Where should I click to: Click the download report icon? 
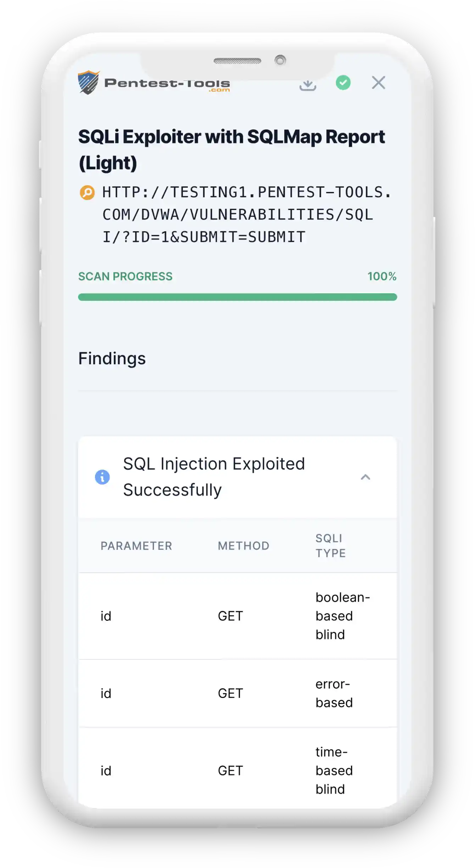tap(308, 84)
